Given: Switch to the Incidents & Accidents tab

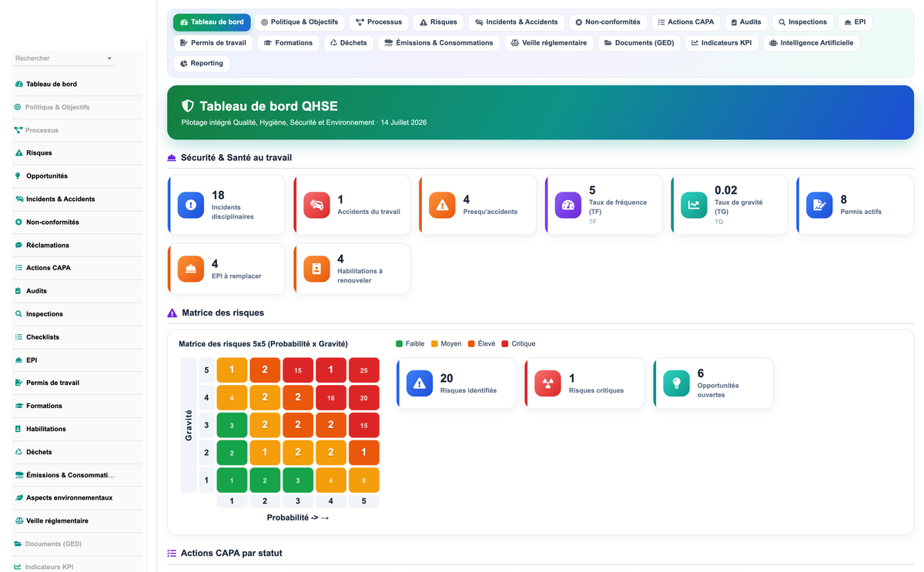Looking at the screenshot, I should tap(517, 22).
